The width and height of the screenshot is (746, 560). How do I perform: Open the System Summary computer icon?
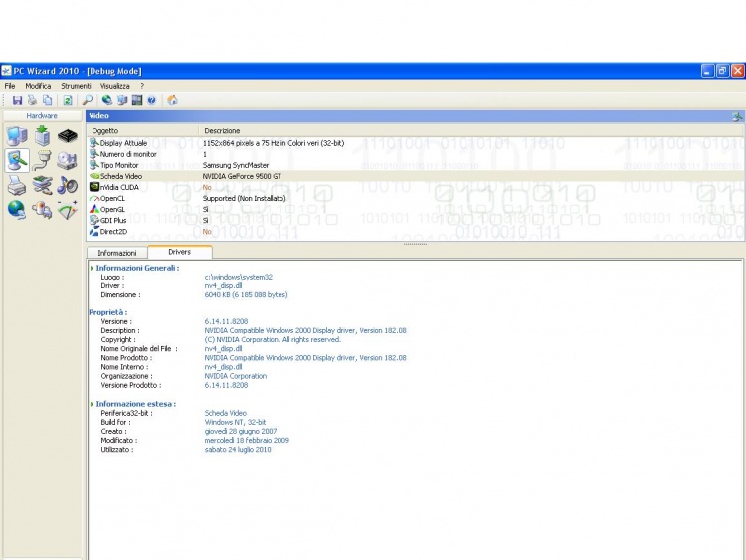[x=17, y=137]
